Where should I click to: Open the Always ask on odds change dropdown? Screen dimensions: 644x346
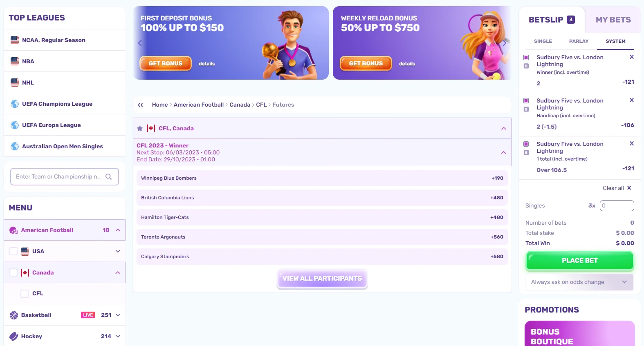(x=579, y=282)
